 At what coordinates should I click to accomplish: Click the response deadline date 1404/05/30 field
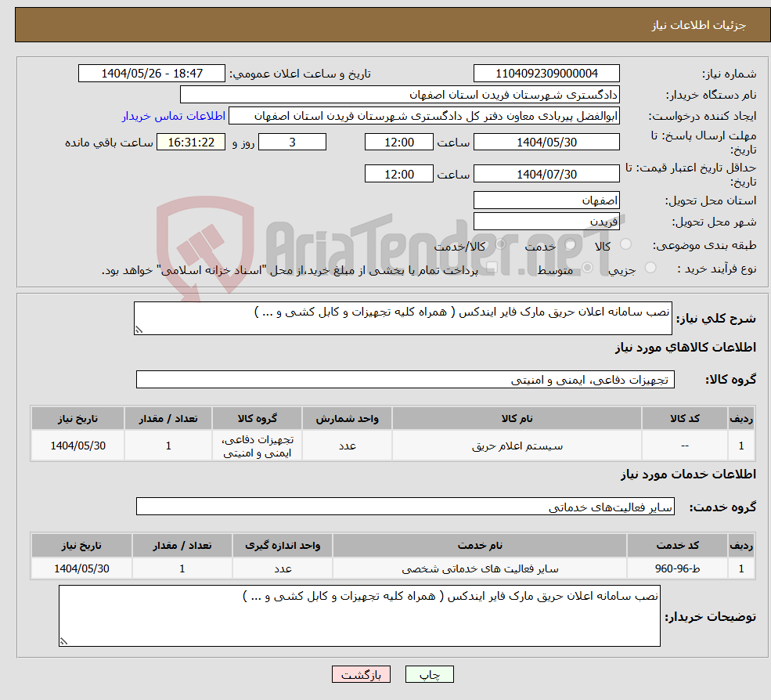click(x=546, y=143)
